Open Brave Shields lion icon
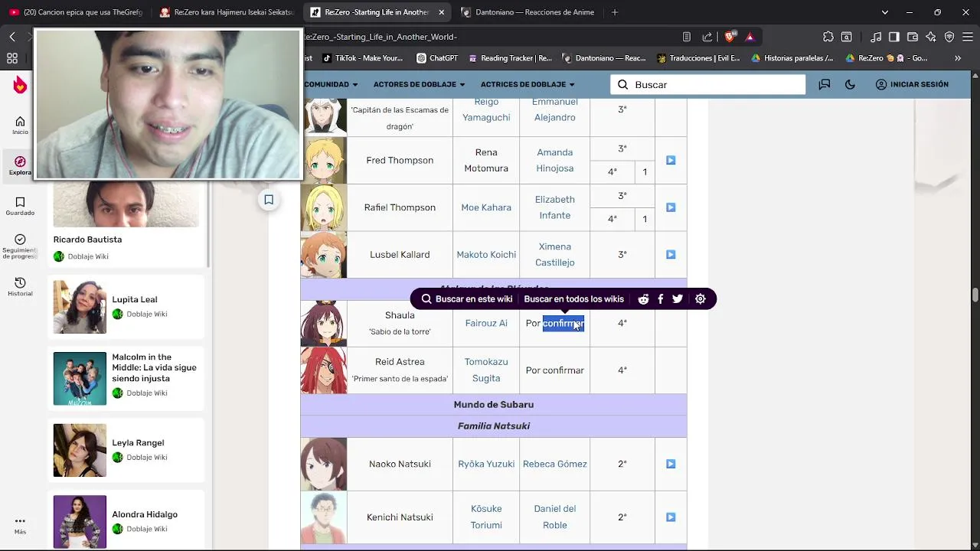Viewport: 980px width, 551px height. (x=730, y=37)
